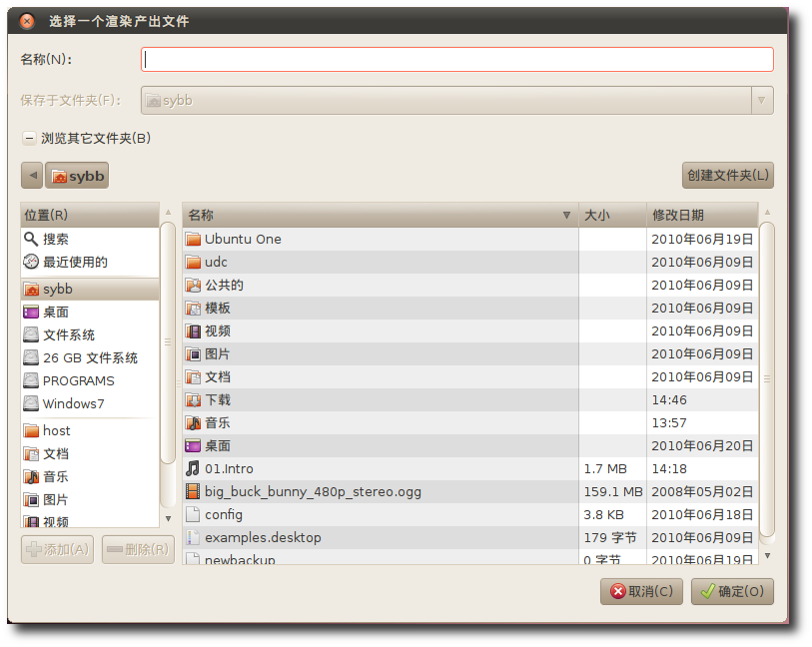Viewport: 812px width, 647px height.
Task: Click the 179 字节 size of examples.desktop
Action: 610,538
